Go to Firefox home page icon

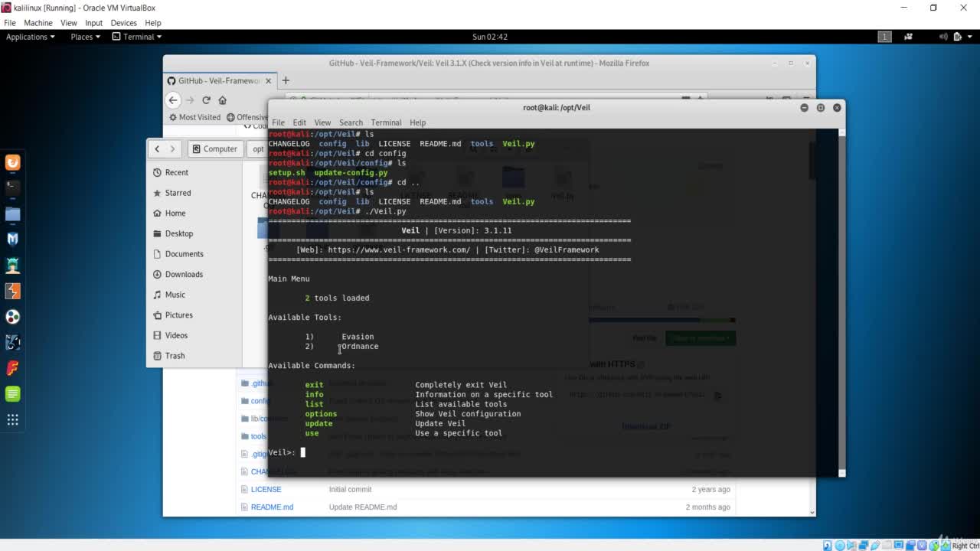point(222,100)
